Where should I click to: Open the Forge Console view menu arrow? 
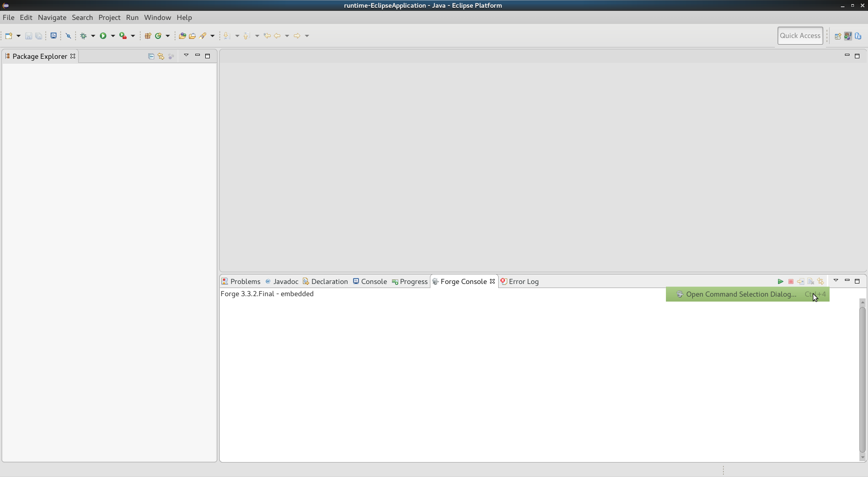(x=835, y=281)
